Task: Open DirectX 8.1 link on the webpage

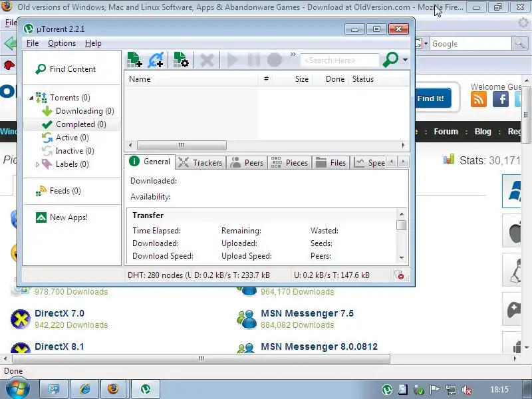Action: (x=59, y=346)
